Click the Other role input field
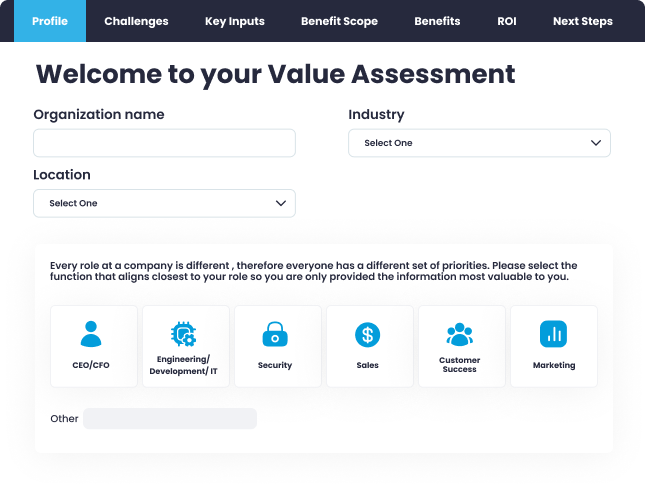The height and width of the screenshot is (484, 645). click(170, 418)
